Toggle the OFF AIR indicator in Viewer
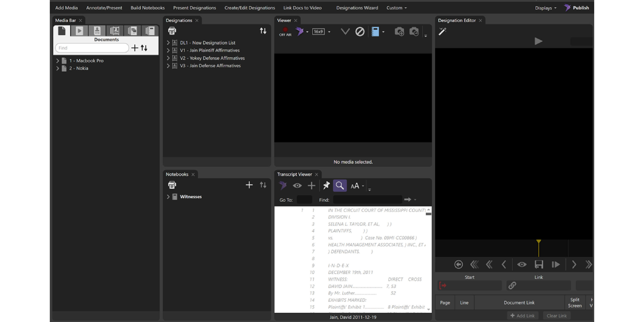Image resolution: width=644 pixels, height=322 pixels. 285,32
